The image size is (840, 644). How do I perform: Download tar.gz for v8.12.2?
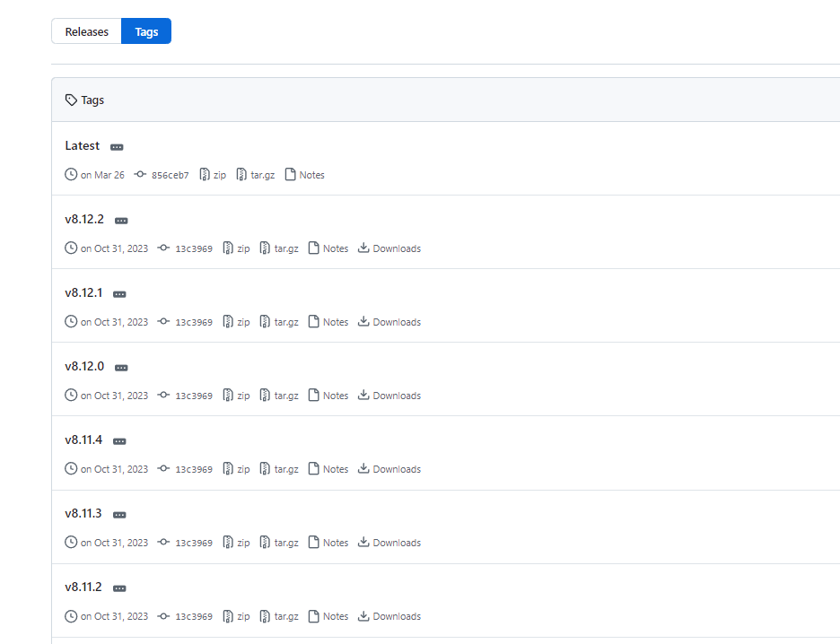click(286, 248)
